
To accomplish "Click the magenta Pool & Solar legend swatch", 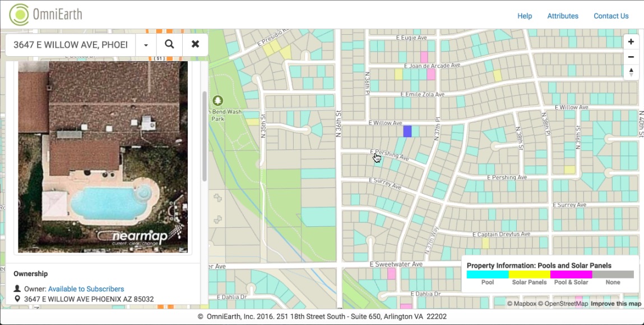I will (571, 274).
